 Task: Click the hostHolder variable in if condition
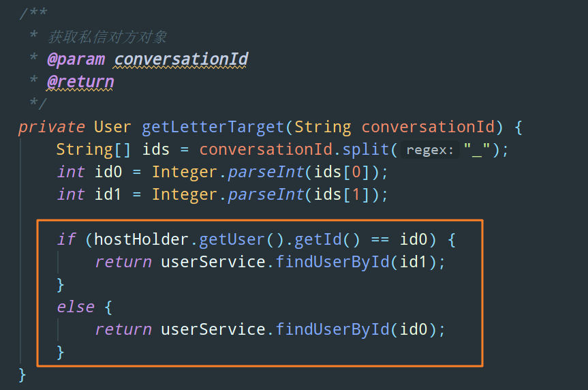(x=141, y=239)
